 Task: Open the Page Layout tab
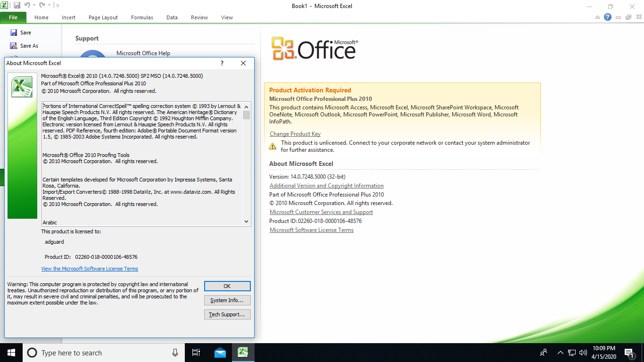103,17
